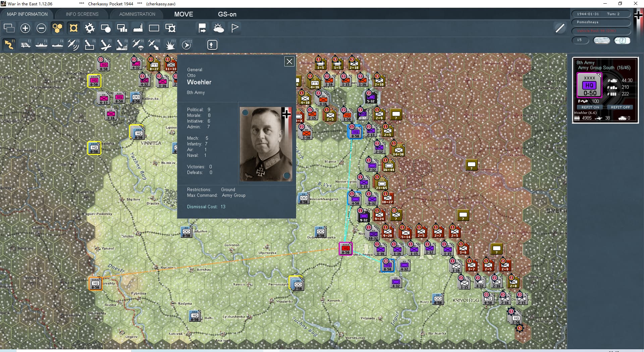The image size is (644, 352).
Task: Click the Dismissal Cost: 13 text
Action: click(x=206, y=207)
